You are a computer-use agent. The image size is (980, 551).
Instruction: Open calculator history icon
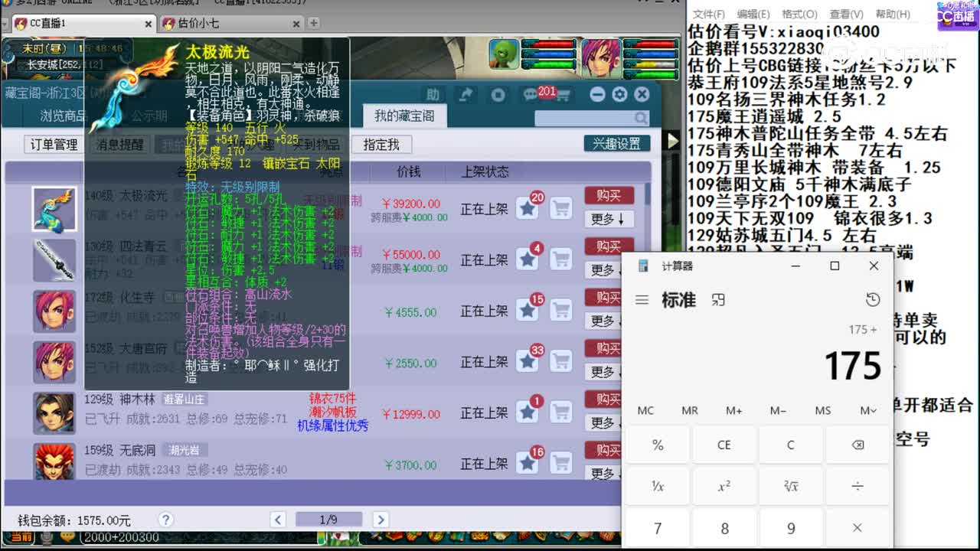pyautogui.click(x=873, y=300)
